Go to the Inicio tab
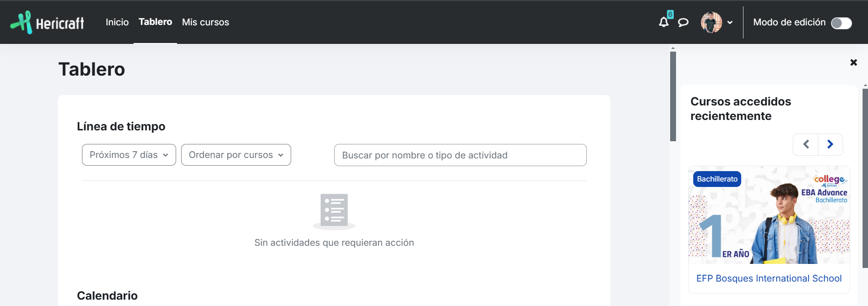Viewport: 868px width, 306px height. click(x=117, y=22)
